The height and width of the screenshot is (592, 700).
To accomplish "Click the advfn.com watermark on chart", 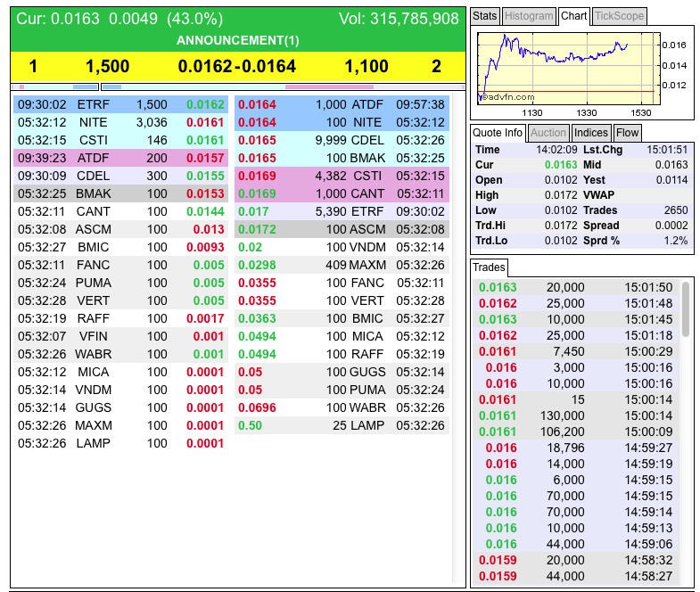I will click(506, 97).
